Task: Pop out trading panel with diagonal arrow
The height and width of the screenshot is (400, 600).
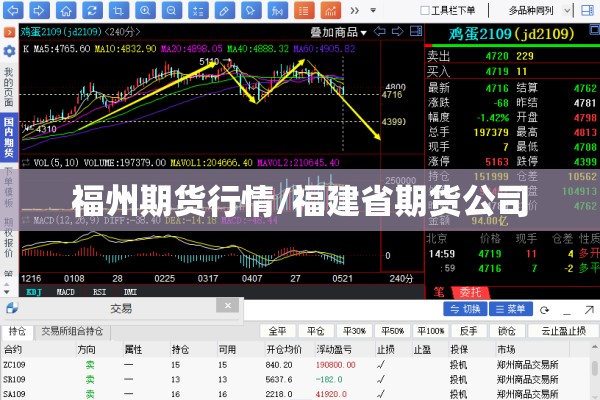Action: click(x=589, y=310)
